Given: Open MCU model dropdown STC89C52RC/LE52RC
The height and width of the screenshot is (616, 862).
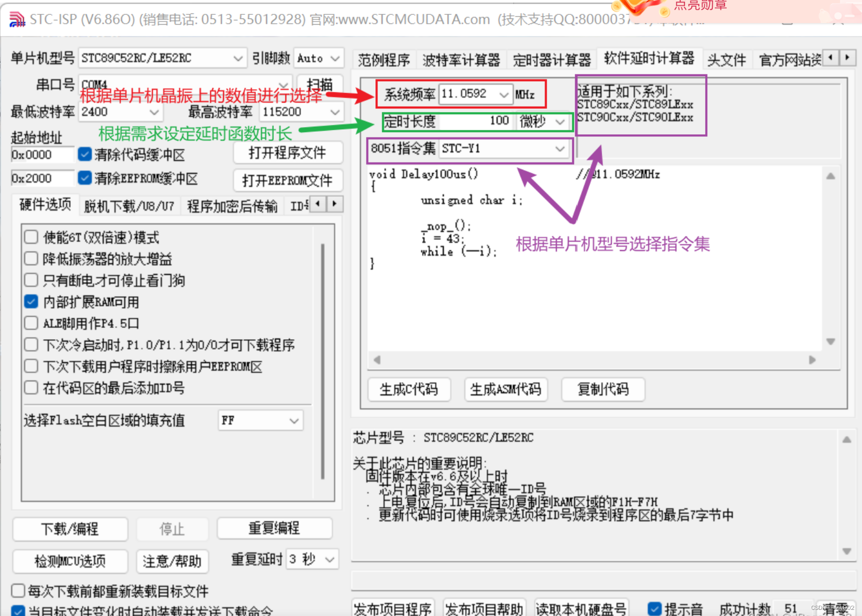Looking at the screenshot, I should tap(162, 58).
